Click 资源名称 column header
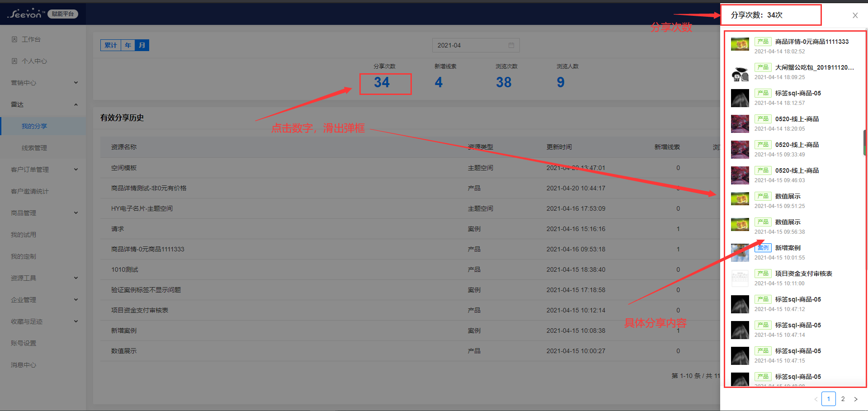Viewport: 868px width, 411px height. [x=124, y=147]
